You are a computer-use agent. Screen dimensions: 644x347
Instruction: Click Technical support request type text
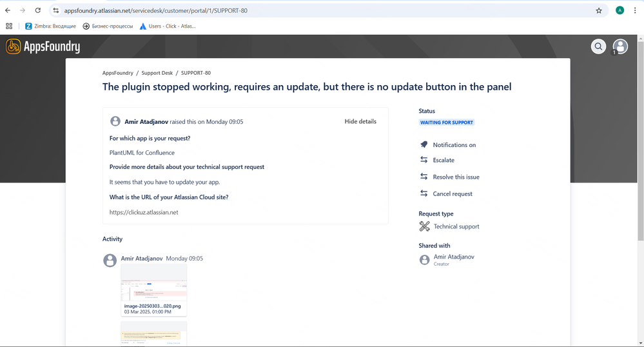(456, 226)
